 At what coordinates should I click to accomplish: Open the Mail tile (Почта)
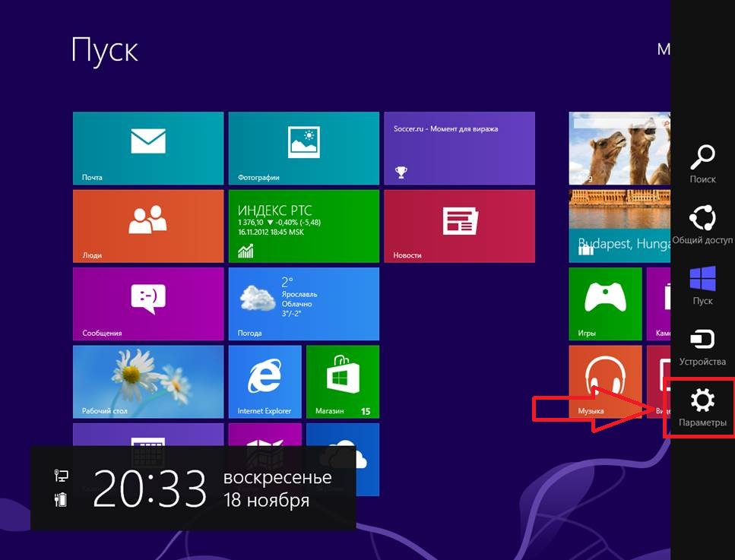click(x=148, y=148)
